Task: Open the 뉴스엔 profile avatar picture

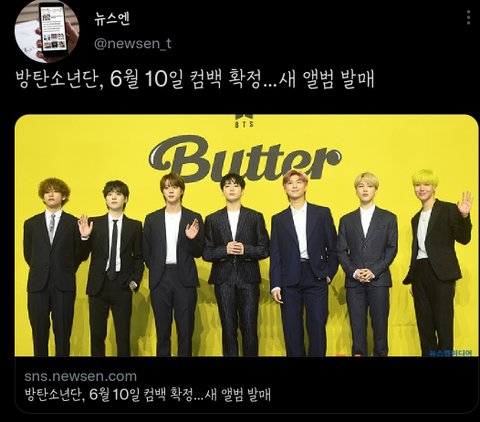Action: point(47,31)
